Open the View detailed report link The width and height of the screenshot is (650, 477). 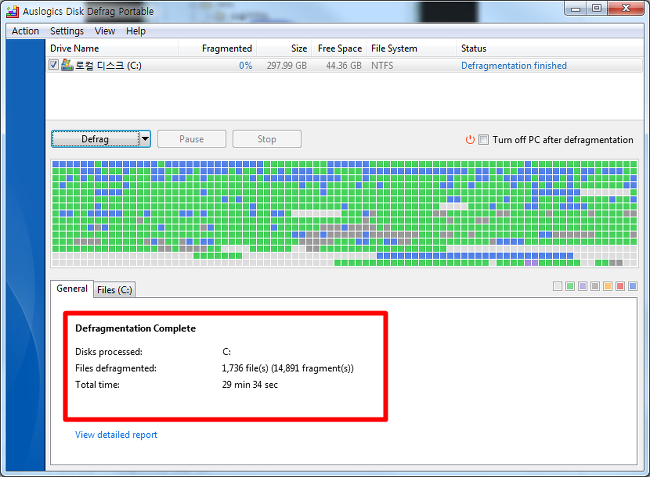click(x=116, y=435)
